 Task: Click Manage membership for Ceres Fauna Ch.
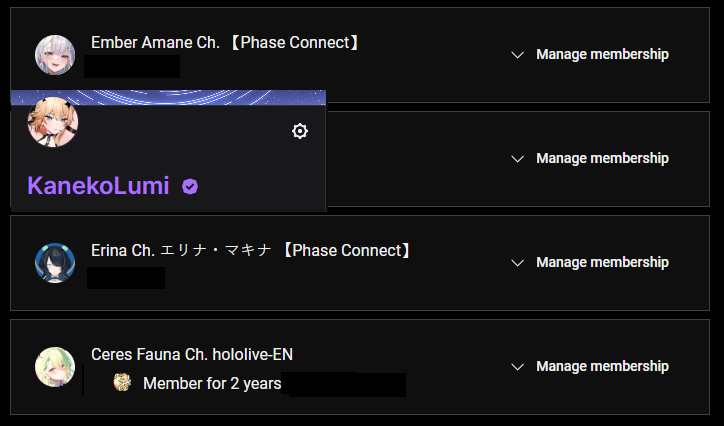coord(602,366)
